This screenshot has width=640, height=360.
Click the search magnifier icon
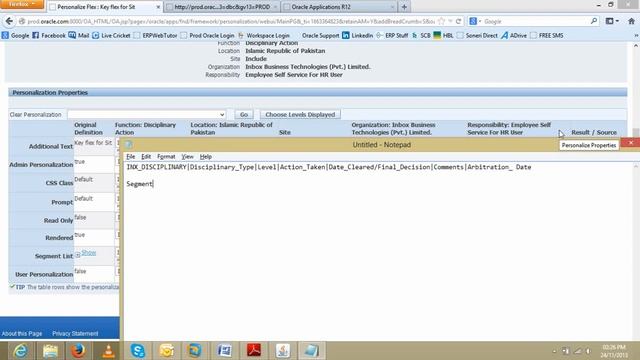pyautogui.click(x=594, y=21)
